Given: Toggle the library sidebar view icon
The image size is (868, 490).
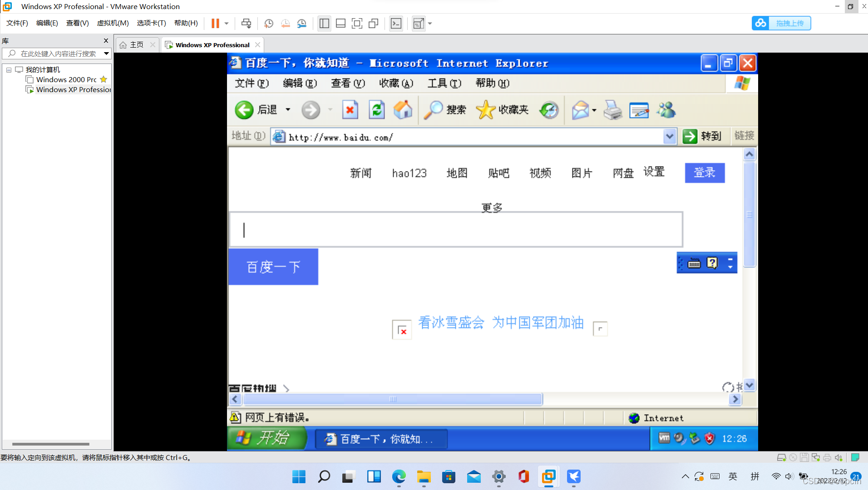Looking at the screenshot, I should point(324,23).
